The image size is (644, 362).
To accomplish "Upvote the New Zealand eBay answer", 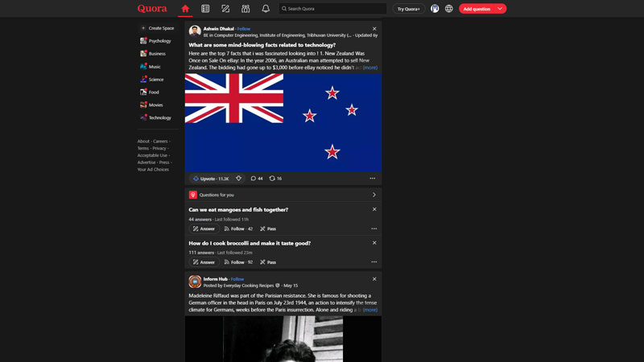I will pyautogui.click(x=211, y=179).
